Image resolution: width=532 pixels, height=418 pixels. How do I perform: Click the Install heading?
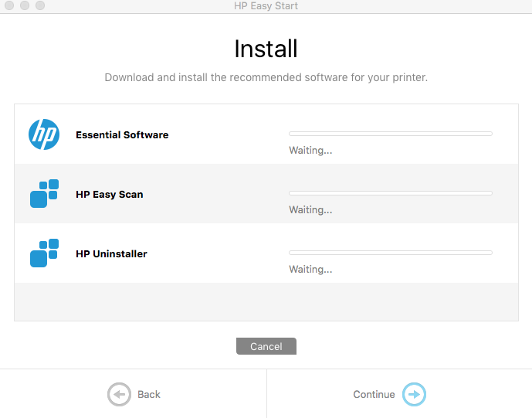266,49
